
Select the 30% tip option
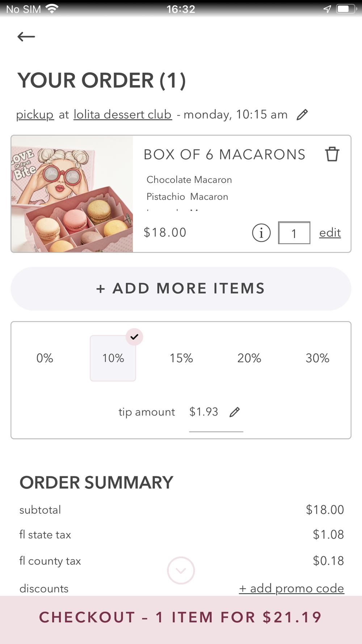[x=317, y=358]
